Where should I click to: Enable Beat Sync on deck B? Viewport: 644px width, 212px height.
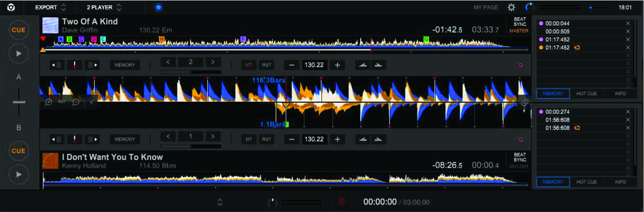click(519, 157)
